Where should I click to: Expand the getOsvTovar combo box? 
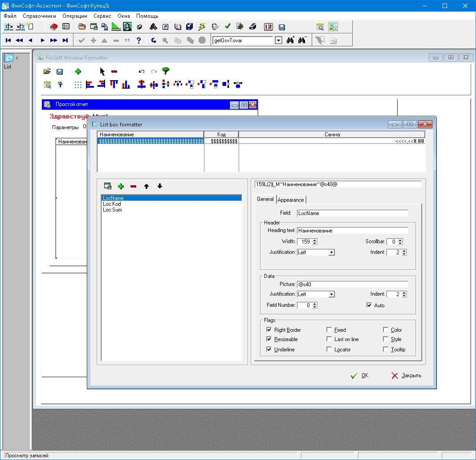(278, 40)
